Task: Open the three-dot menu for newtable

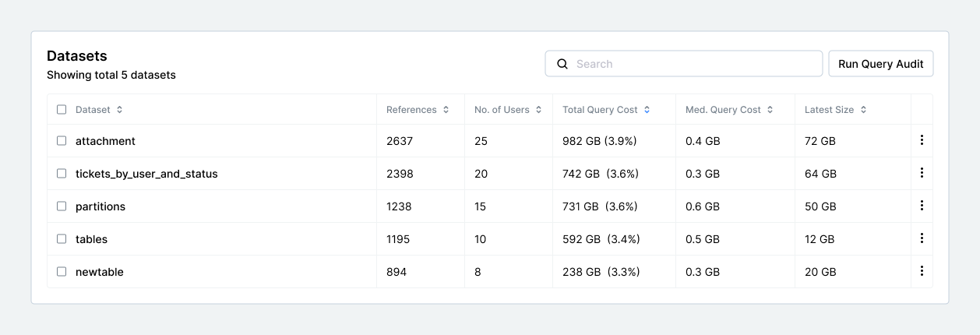Action: point(922,271)
